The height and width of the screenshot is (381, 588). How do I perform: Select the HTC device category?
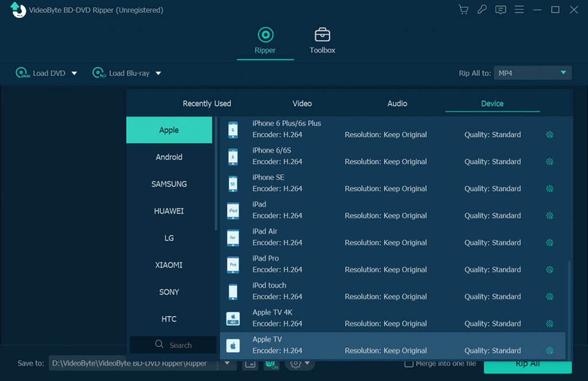[169, 319]
